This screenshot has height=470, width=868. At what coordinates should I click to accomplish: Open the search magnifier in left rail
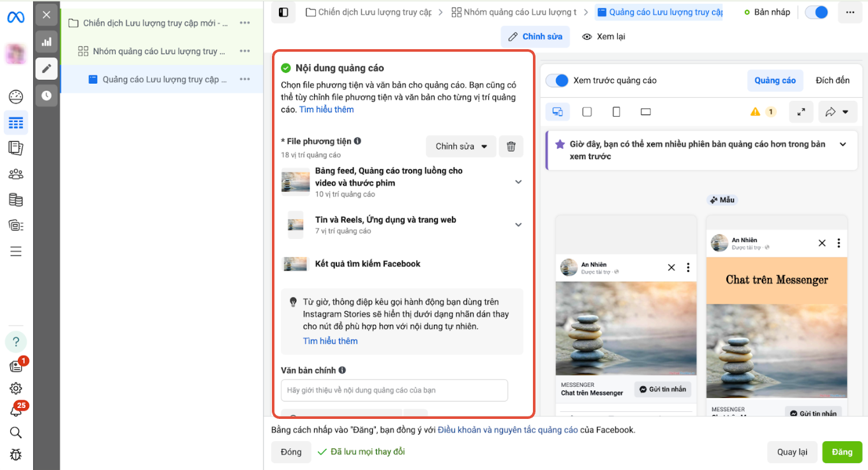pos(16,432)
